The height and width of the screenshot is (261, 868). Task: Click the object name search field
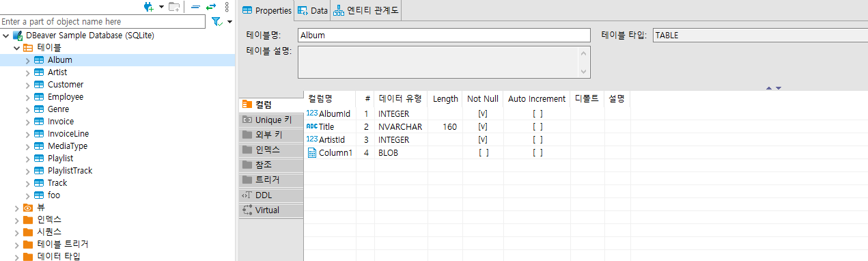[x=103, y=22]
